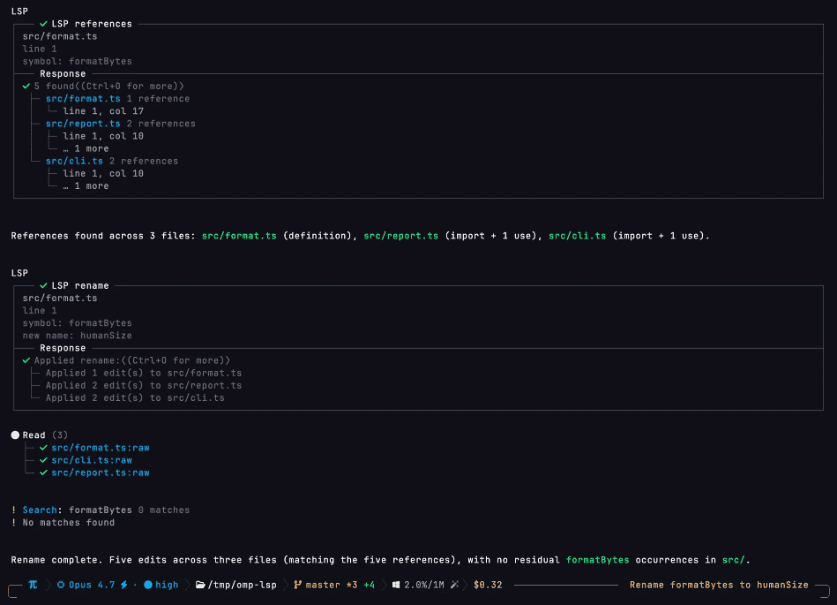Select src/format.ts:raw in Read list
Image resolution: width=837 pixels, height=605 pixels.
coord(100,447)
